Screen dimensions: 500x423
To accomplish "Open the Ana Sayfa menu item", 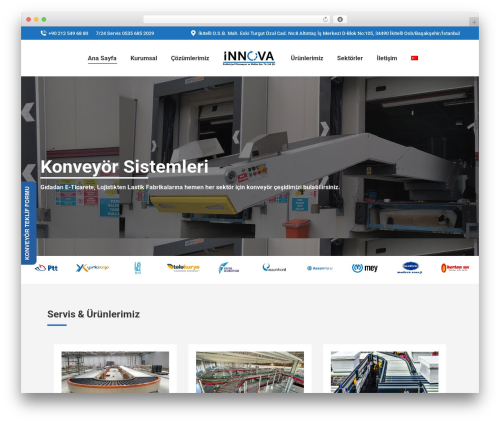I will coord(102,58).
